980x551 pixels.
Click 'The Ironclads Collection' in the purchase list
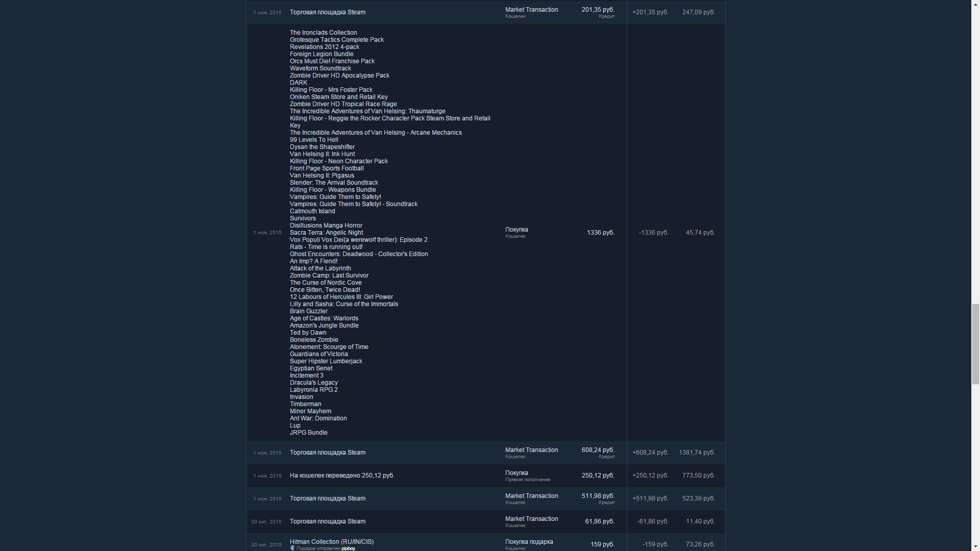coord(324,33)
